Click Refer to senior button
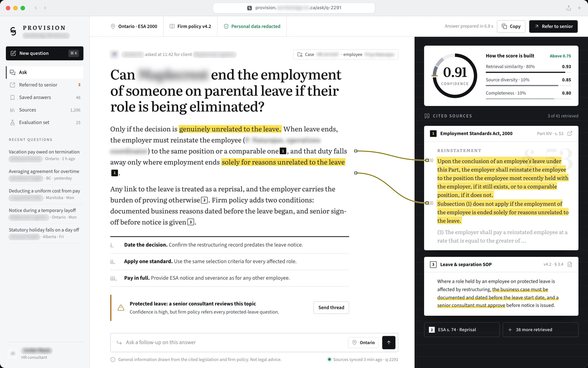The width and height of the screenshot is (588, 368). 553,26
